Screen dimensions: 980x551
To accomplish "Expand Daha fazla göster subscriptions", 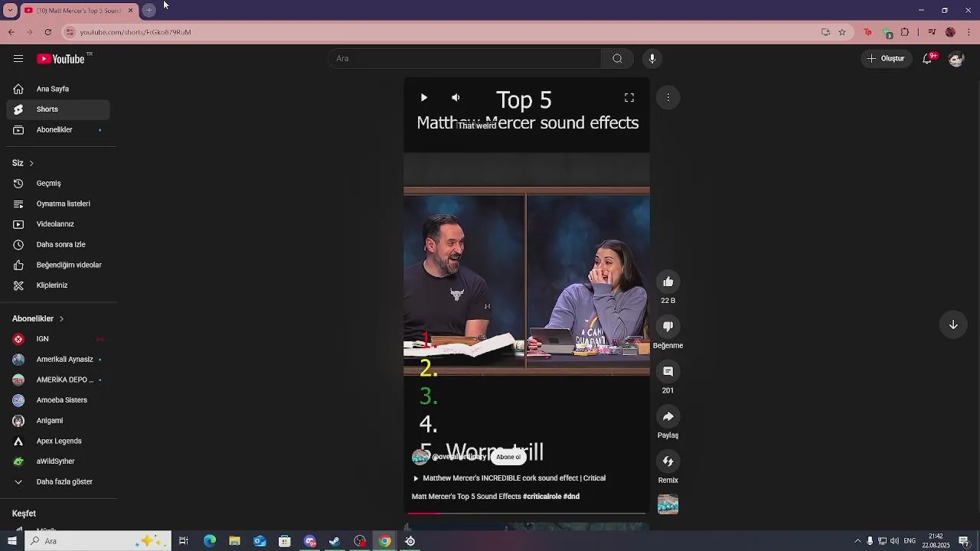I will click(x=58, y=482).
